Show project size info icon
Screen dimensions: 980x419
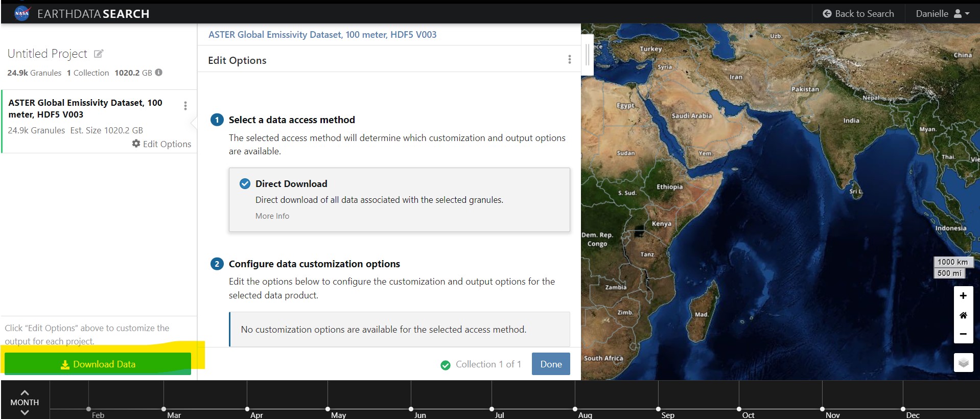tap(159, 73)
